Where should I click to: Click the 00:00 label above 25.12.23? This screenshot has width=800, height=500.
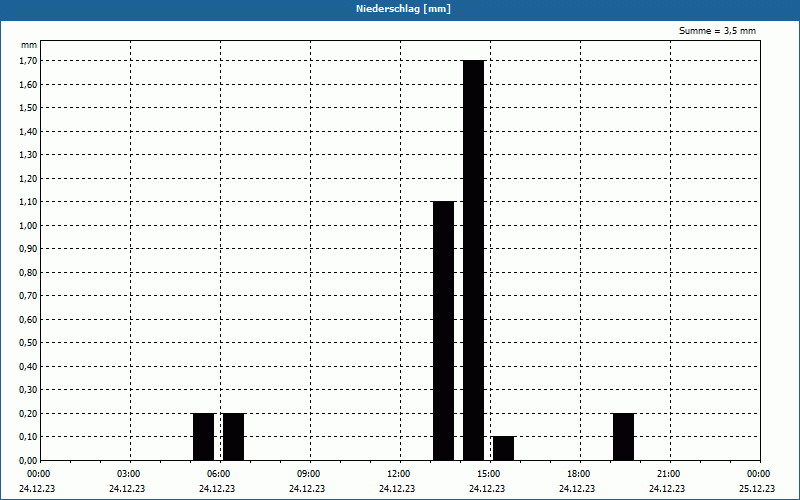[x=759, y=474]
